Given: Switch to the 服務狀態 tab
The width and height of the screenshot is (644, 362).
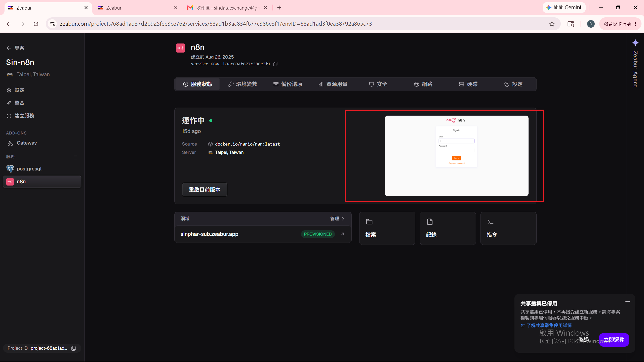Looking at the screenshot, I should pyautogui.click(x=197, y=84).
